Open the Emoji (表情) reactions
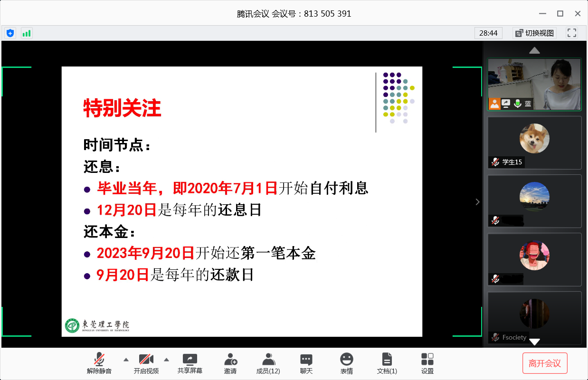The image size is (588, 380). pos(347,363)
